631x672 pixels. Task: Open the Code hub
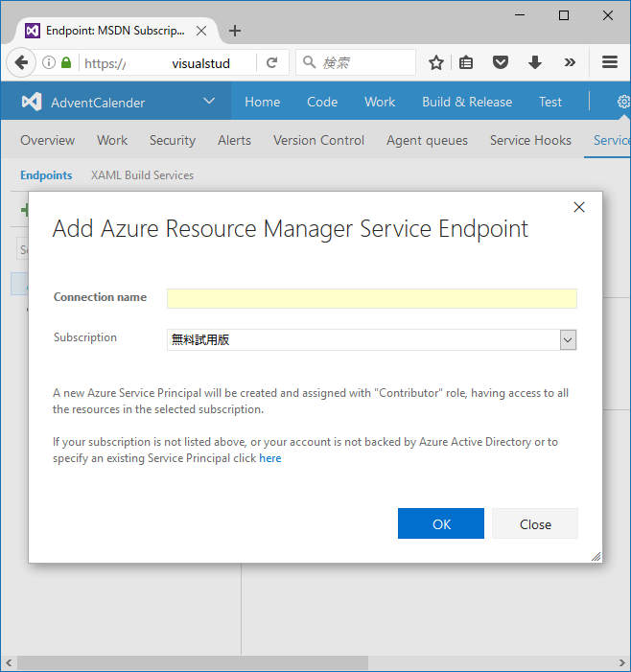point(322,102)
